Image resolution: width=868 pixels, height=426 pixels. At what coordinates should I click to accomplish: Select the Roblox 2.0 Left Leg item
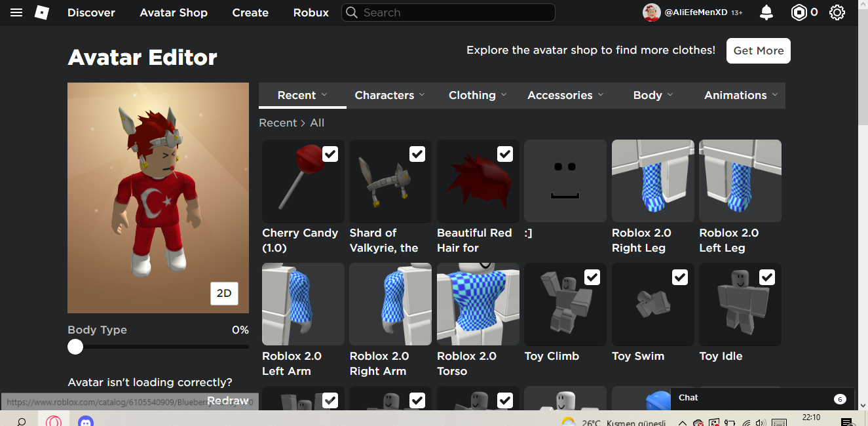[x=740, y=181]
